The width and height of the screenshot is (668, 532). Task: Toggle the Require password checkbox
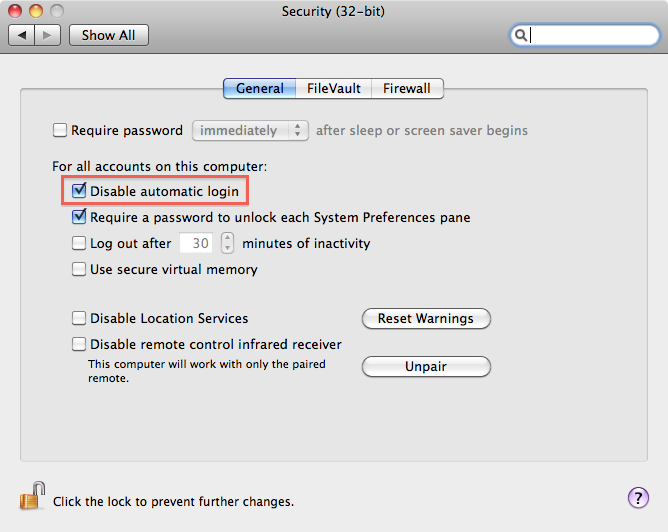tap(60, 130)
